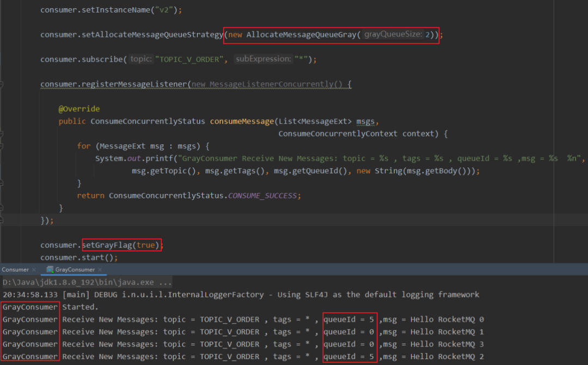Click the msg.getTopic() argument
The height and width of the screenshot is (365, 588).
point(164,171)
